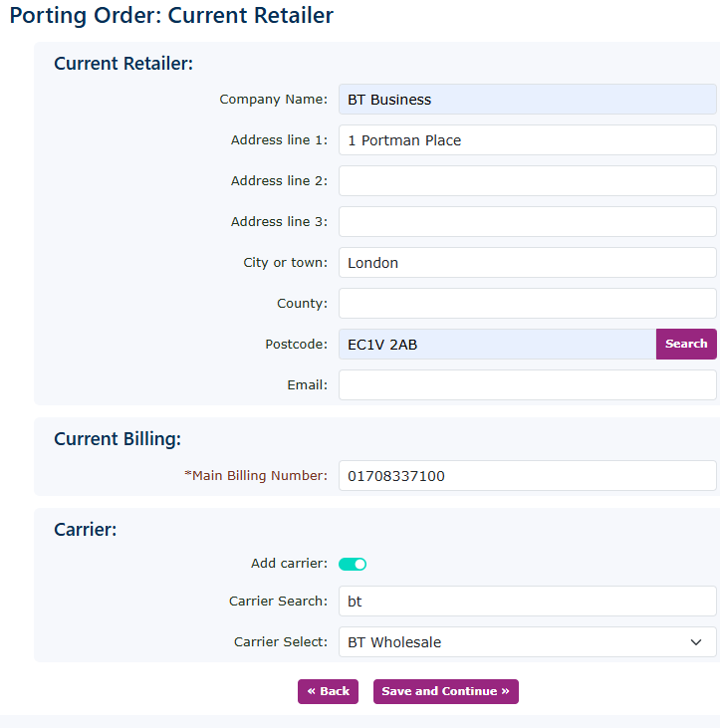Click the Main Billing Number label text
Viewport: 720px width, 728px height.
tap(259, 476)
